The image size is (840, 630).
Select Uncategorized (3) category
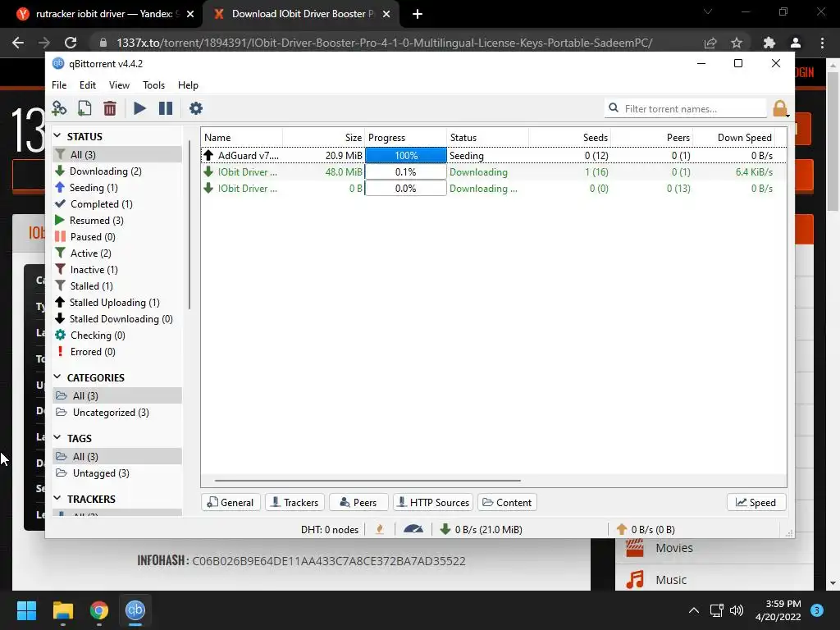[x=117, y=413]
